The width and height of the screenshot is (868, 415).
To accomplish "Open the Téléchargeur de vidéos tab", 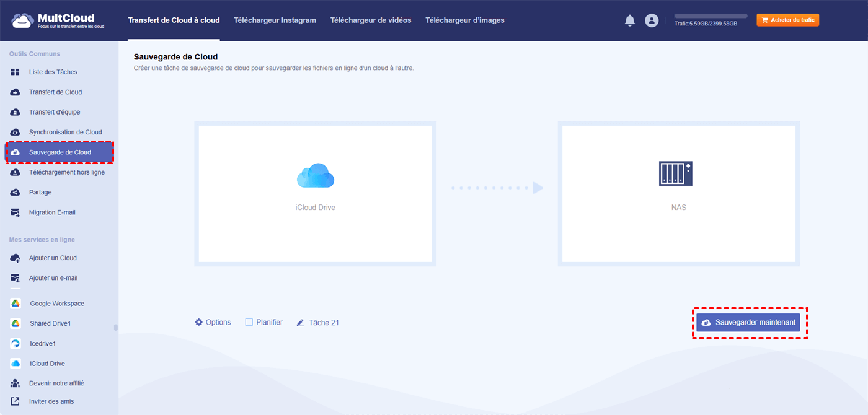I will [x=371, y=20].
